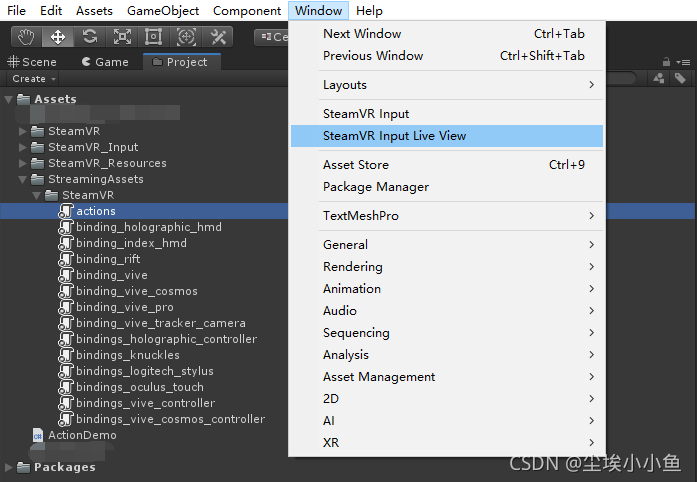This screenshot has width=697, height=482.
Task: Select the ActionDemo C# script
Action: pos(75,435)
